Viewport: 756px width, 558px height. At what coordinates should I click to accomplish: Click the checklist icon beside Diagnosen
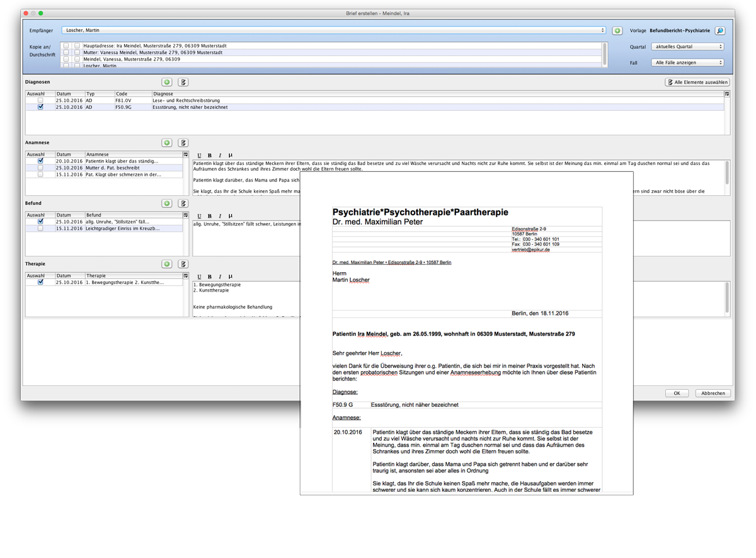pos(183,82)
